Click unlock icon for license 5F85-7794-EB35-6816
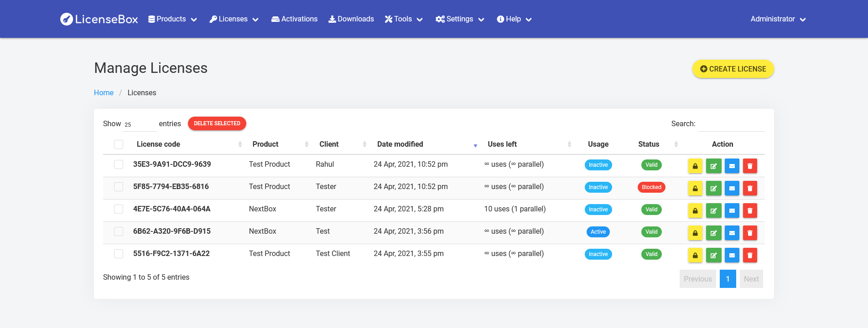 695,188
